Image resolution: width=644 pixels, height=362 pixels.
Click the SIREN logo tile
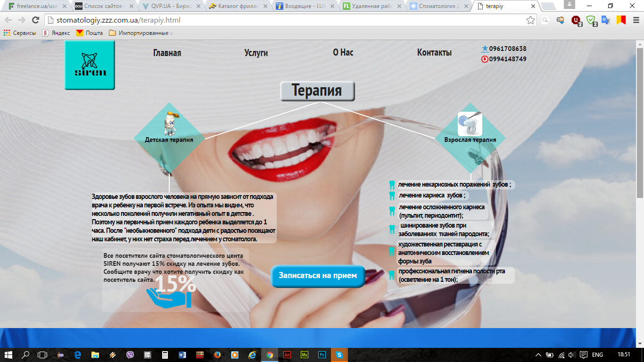click(x=90, y=65)
